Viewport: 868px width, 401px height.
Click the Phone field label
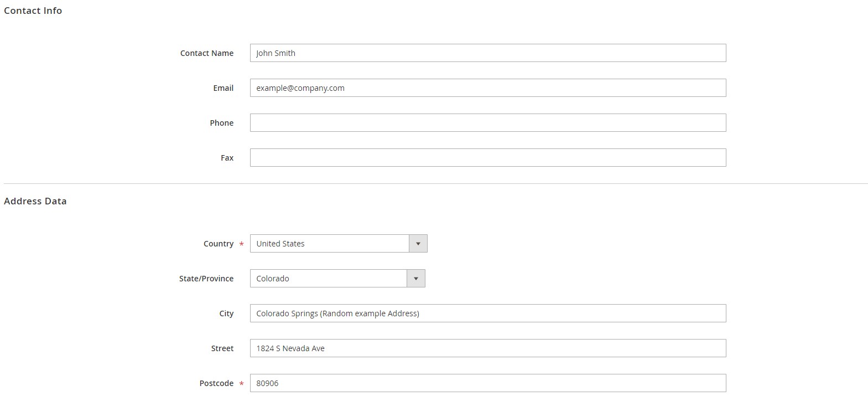click(221, 123)
